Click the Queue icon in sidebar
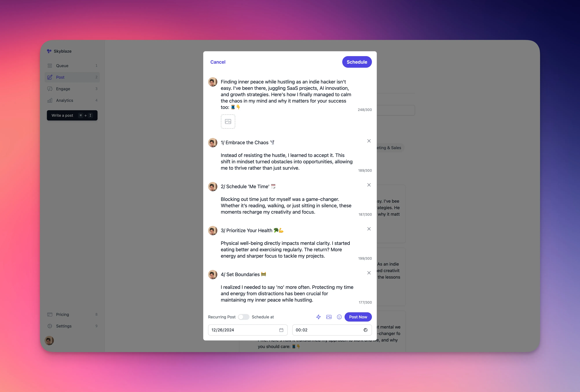The height and width of the screenshot is (392, 580). (x=50, y=66)
